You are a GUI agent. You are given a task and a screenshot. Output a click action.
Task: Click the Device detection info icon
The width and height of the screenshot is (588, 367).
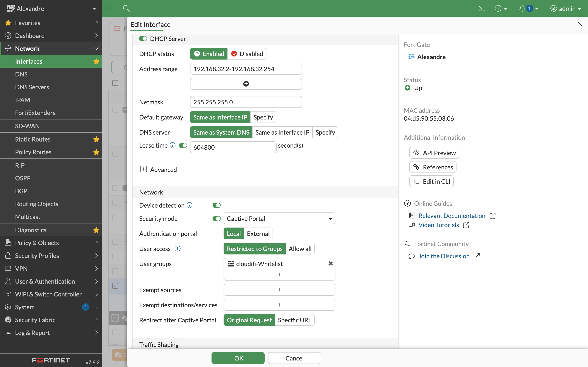point(189,205)
